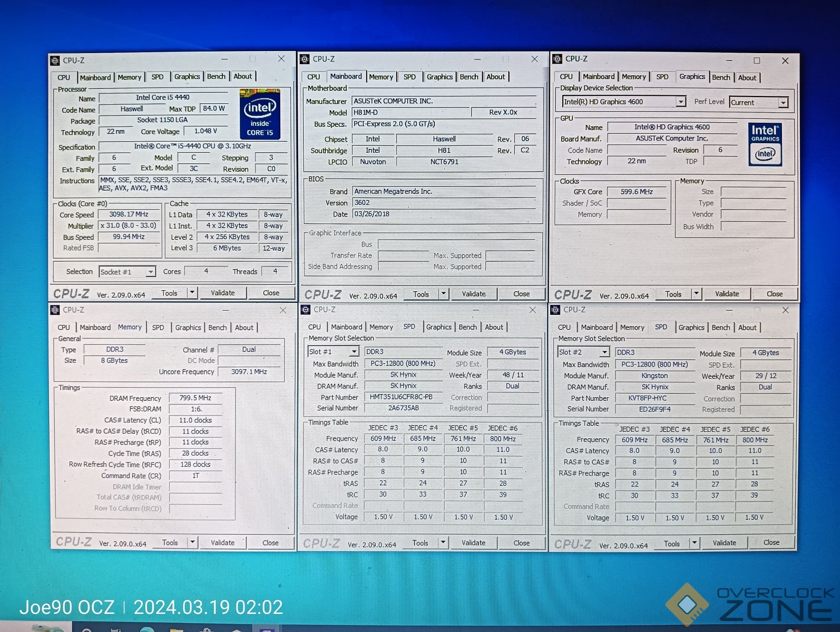Click the Intel Core i5 inside logo
This screenshot has width=840, height=632.
click(260, 114)
